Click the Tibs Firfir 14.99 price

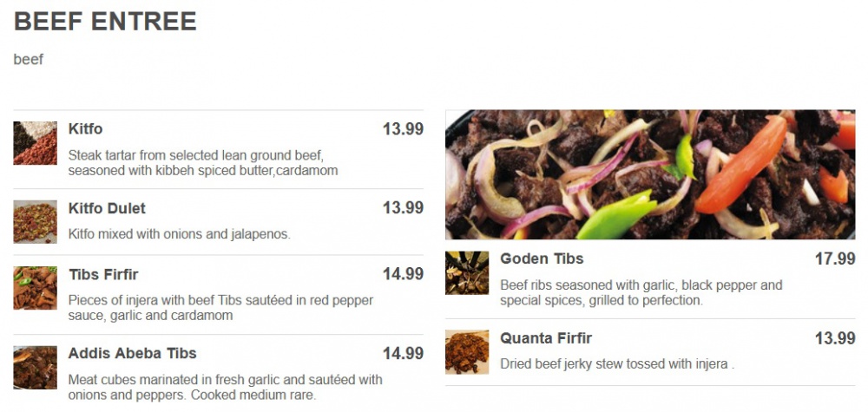tap(403, 274)
